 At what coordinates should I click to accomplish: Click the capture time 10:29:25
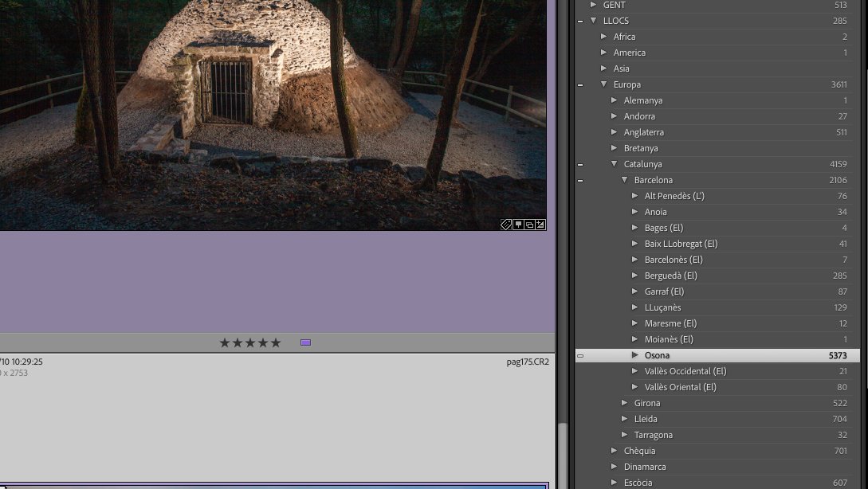click(27, 362)
